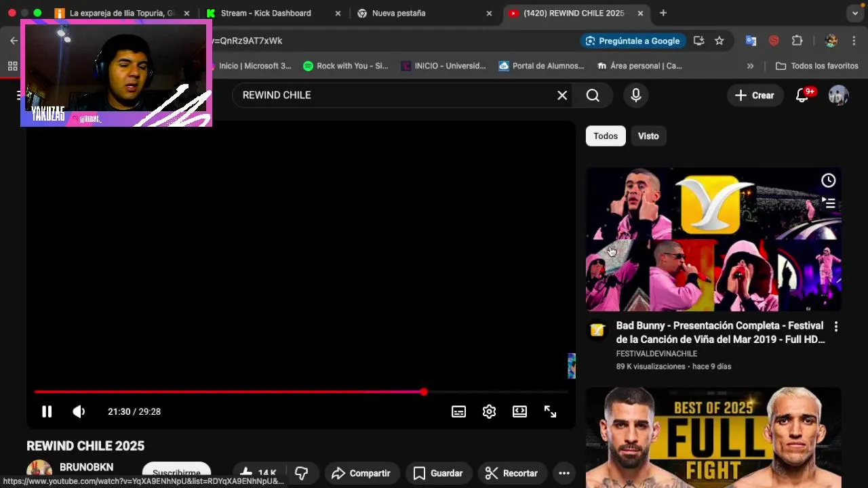The image size is (868, 488).
Task: Open INICIO - Universid... bookmark
Action: 443,66
